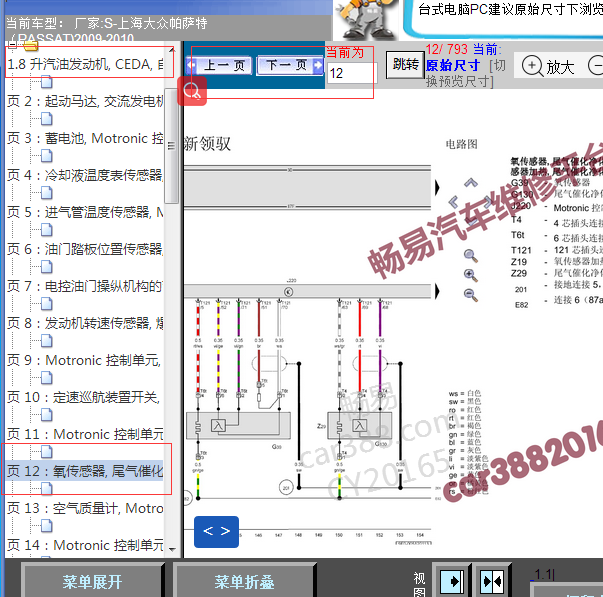The image size is (603, 597).
Task: Click the document icon above 页 12
Action: tap(47, 452)
